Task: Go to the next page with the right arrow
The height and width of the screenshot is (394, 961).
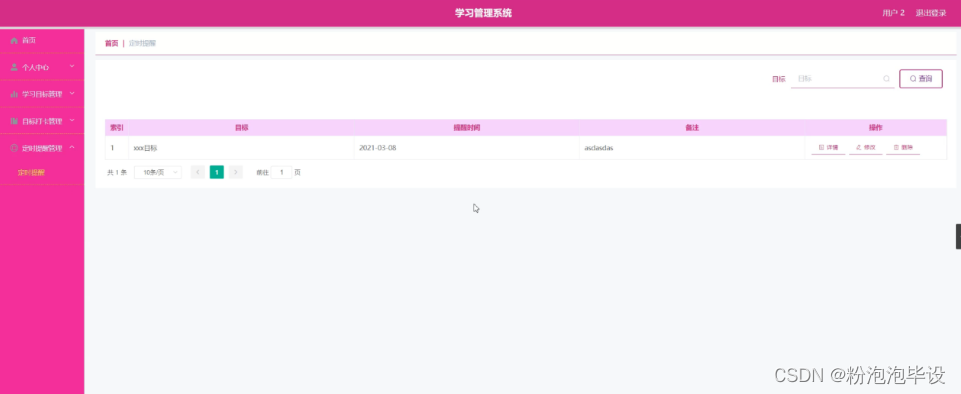Action: [236, 172]
